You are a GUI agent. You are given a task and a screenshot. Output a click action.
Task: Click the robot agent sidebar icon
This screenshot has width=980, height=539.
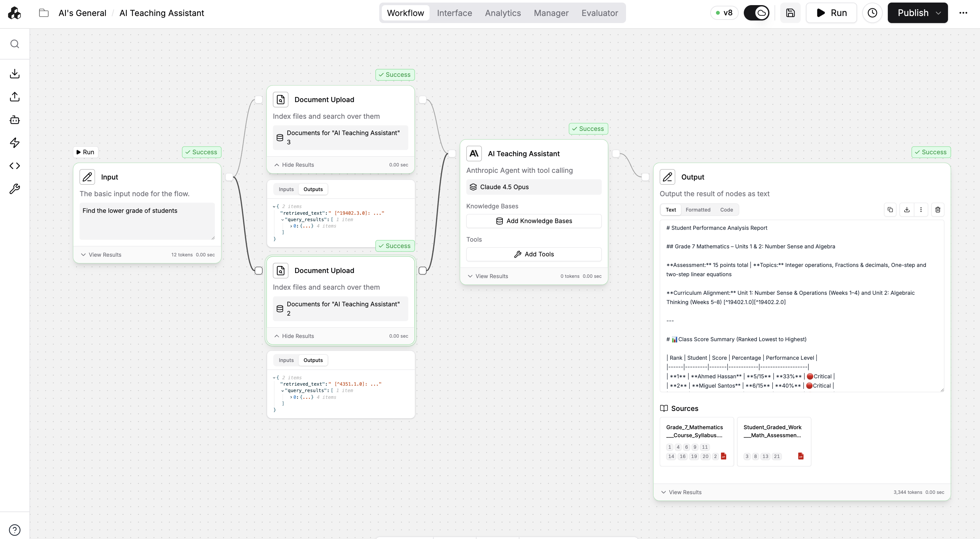(x=14, y=120)
